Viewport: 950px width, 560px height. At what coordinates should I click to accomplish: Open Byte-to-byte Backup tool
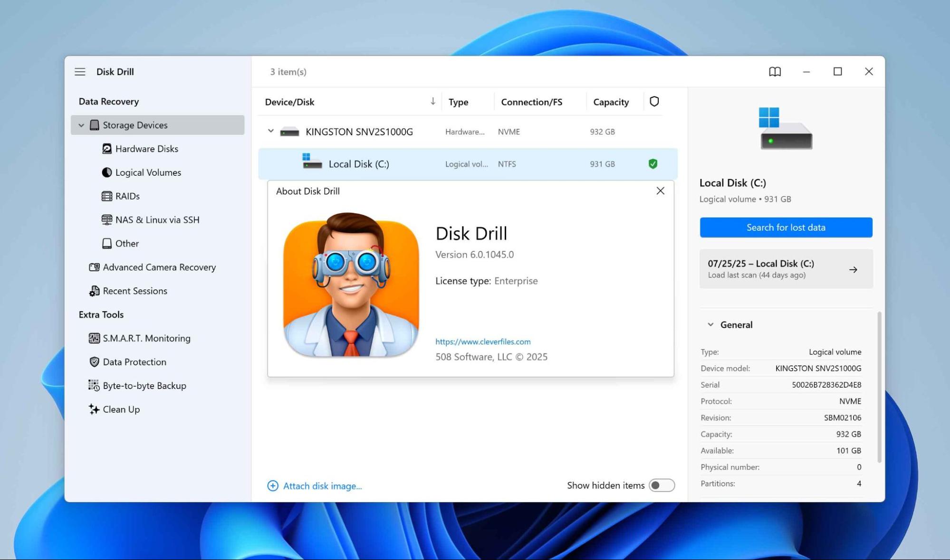144,386
